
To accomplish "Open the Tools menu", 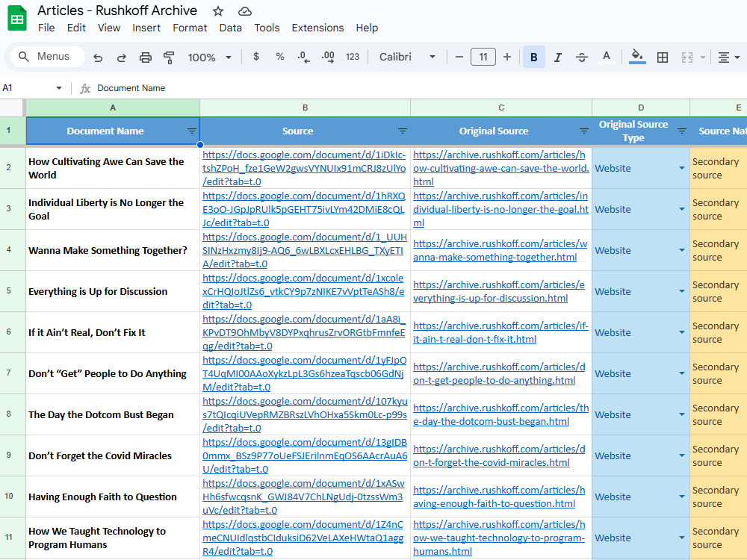I will tap(267, 28).
